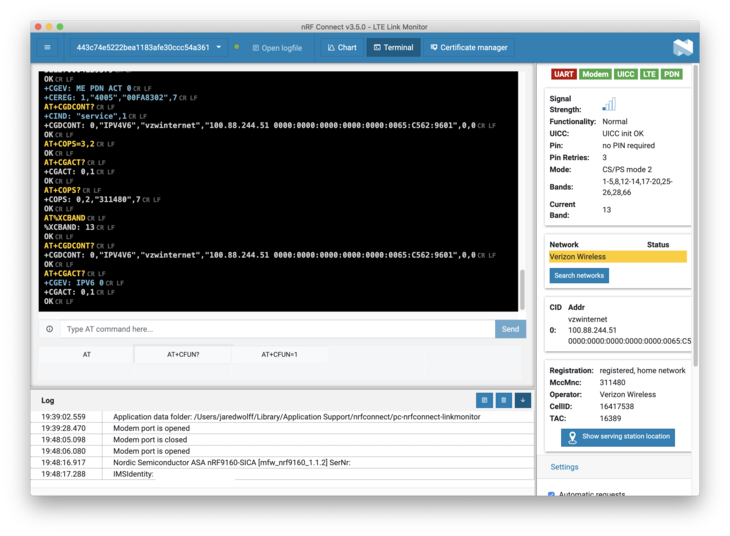Click Open logfile

[277, 48]
